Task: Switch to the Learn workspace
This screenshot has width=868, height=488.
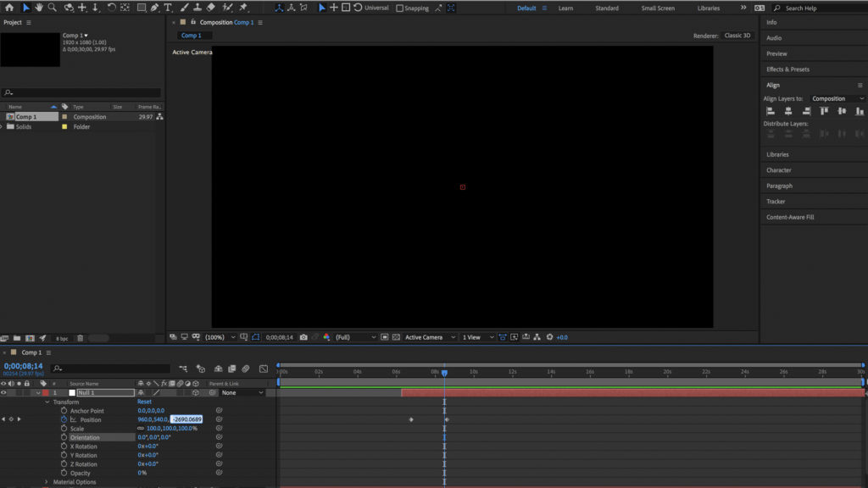Action: 565,8
